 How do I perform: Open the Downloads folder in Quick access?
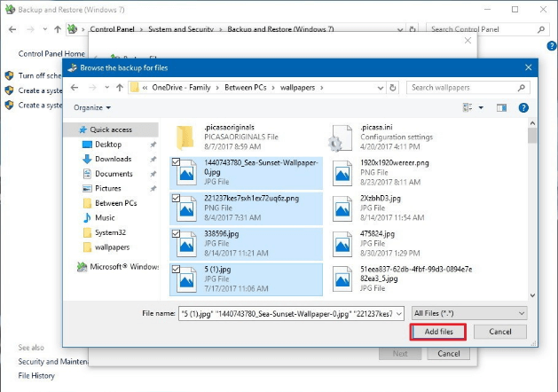pos(113,159)
